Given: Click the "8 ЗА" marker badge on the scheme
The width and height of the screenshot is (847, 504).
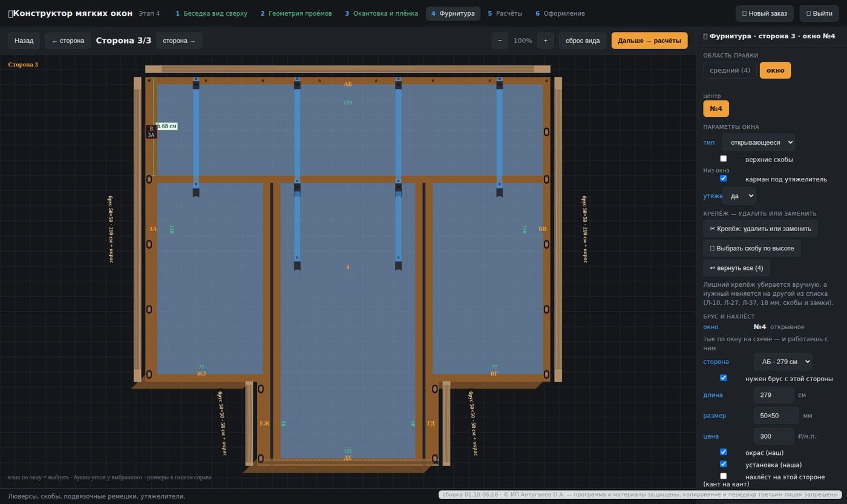Looking at the screenshot, I should (x=151, y=132).
